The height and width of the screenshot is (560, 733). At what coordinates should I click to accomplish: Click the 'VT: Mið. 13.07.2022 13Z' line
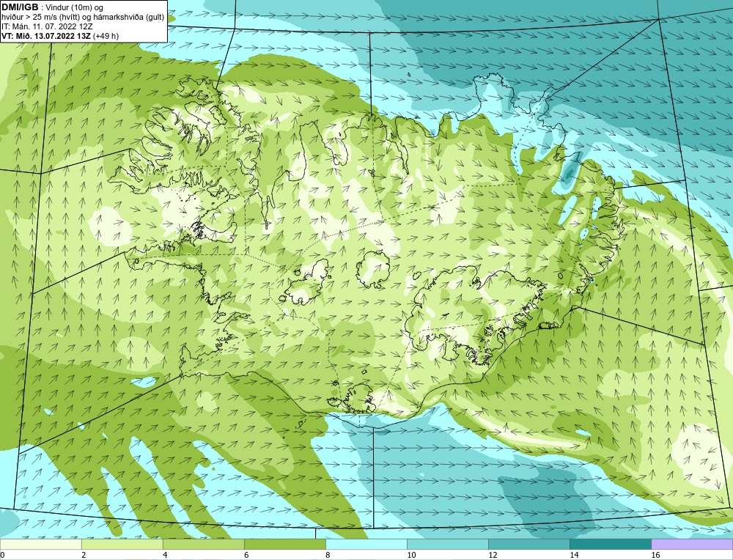coord(46,36)
